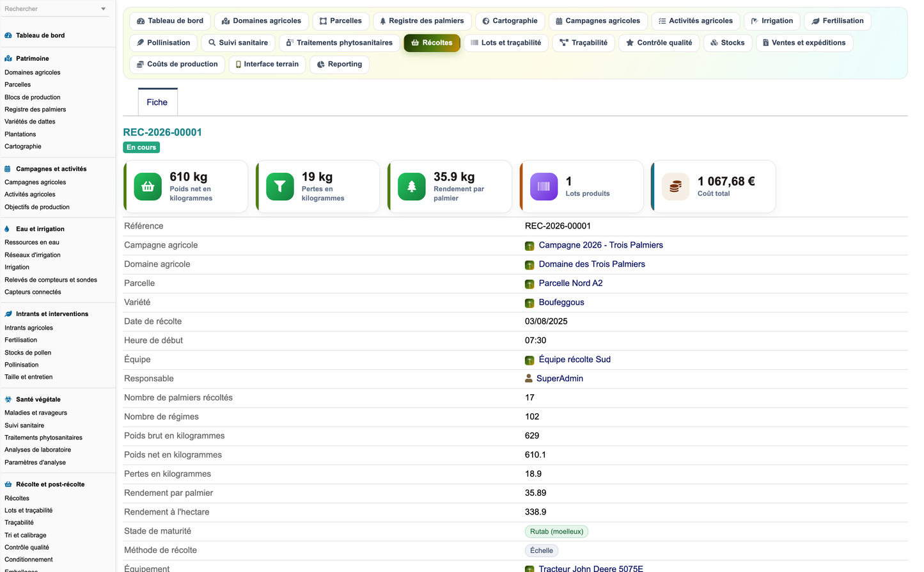Click the REC-2026-00001 record title
Viewport: 924px width, 572px height.
(x=162, y=132)
